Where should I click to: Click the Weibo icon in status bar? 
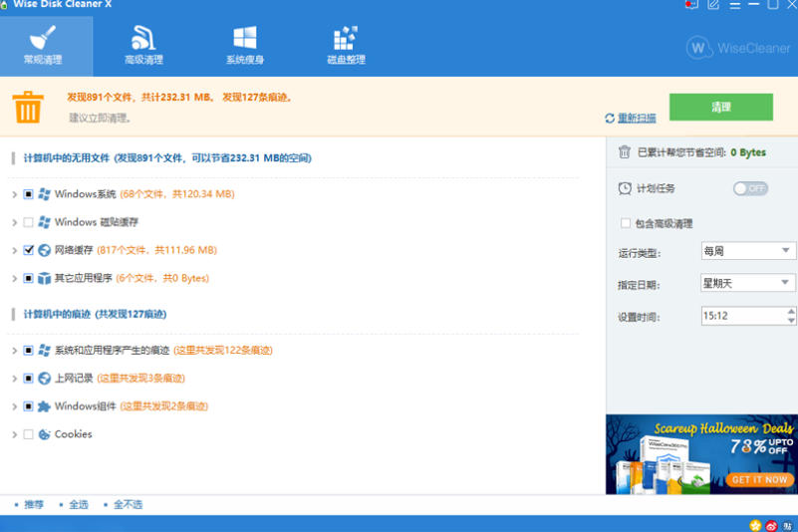771,525
